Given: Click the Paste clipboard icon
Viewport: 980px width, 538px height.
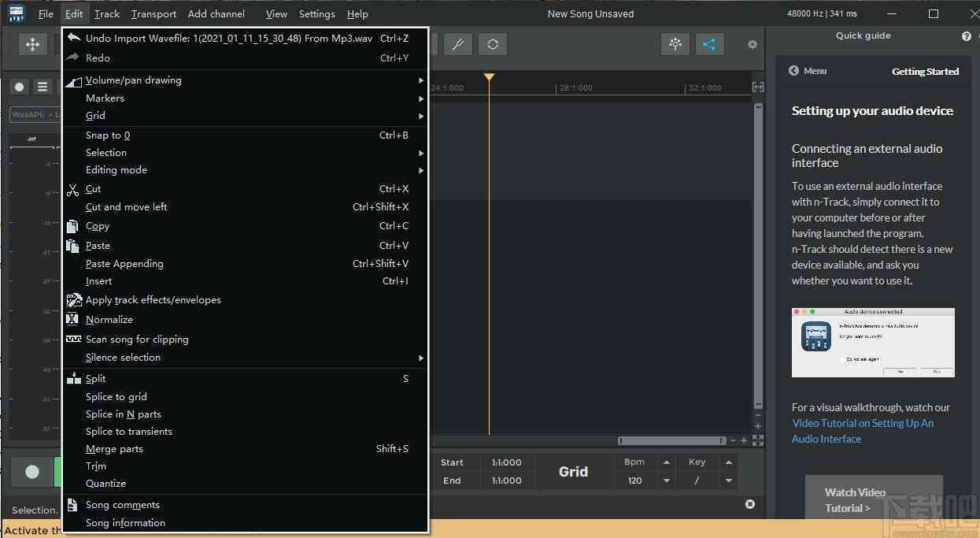Looking at the screenshot, I should click(x=73, y=246).
